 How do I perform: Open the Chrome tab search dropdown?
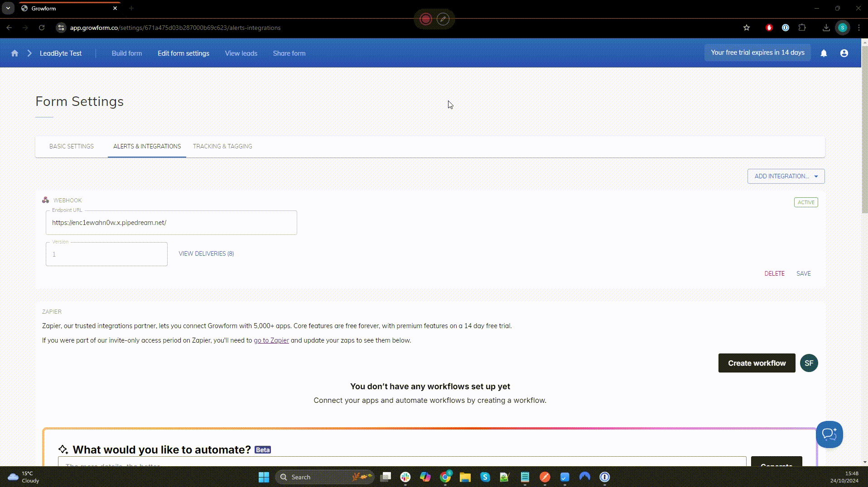click(x=8, y=8)
